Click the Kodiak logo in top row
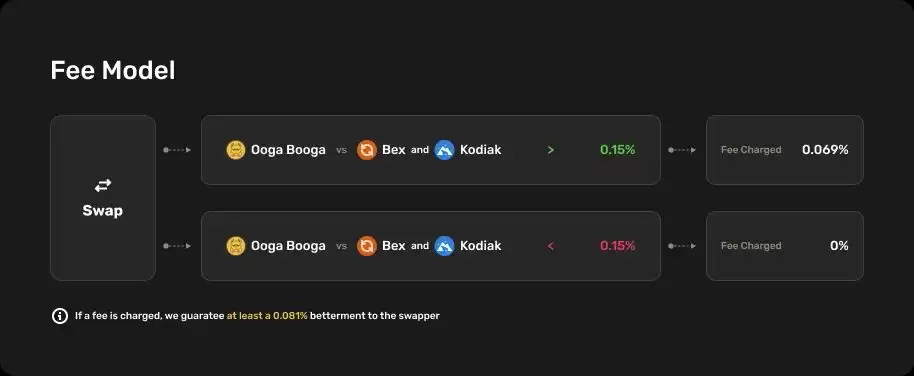 (444, 150)
